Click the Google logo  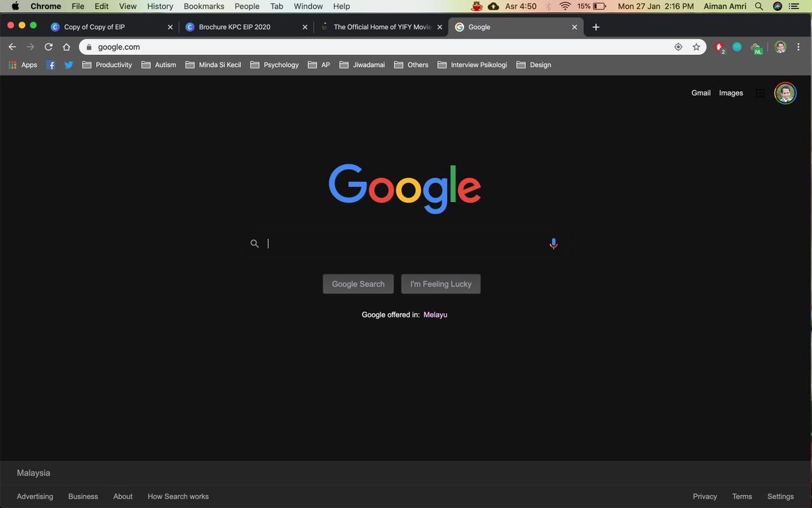click(405, 188)
